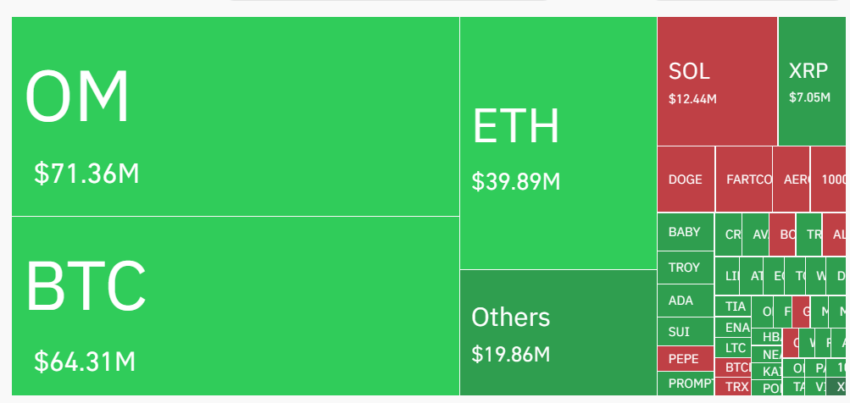Screen dimensions: 850x403
Task: Select the red TRX tile
Action: [x=733, y=387]
